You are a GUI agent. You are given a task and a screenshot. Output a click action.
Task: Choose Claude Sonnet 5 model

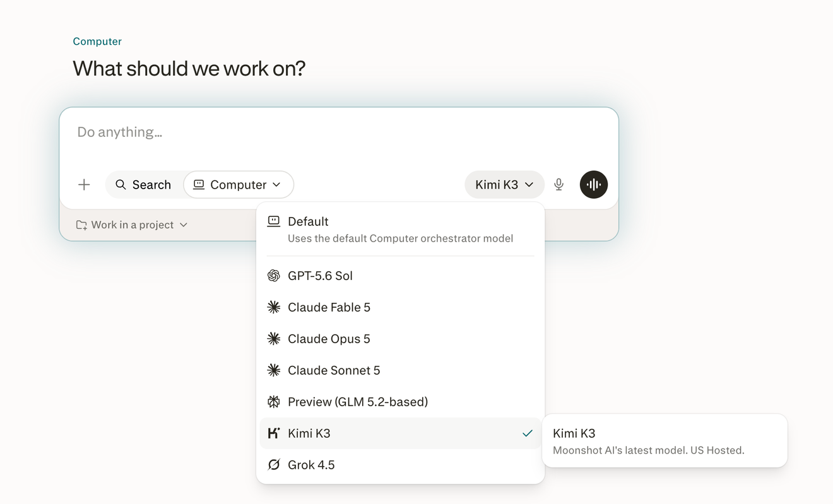coord(400,370)
